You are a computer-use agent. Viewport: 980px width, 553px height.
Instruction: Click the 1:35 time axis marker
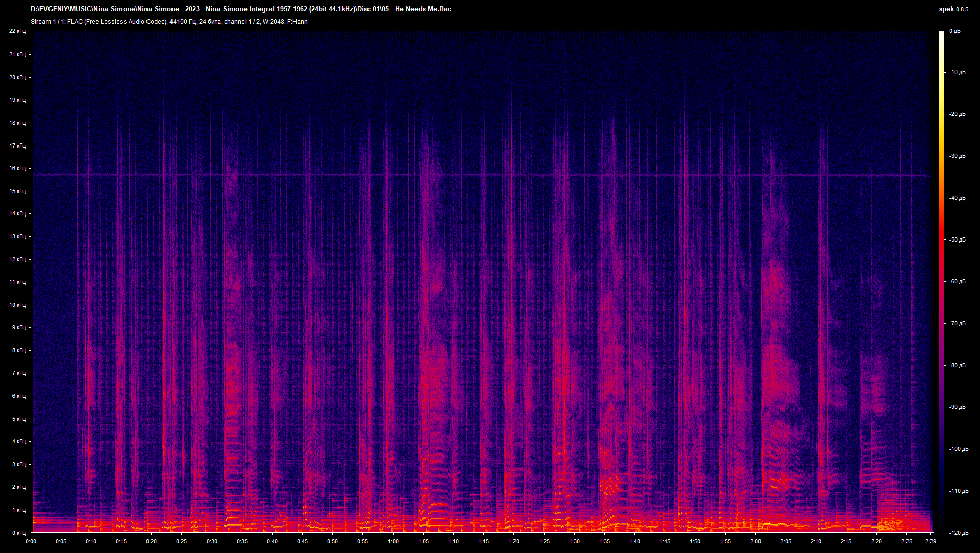click(x=604, y=541)
